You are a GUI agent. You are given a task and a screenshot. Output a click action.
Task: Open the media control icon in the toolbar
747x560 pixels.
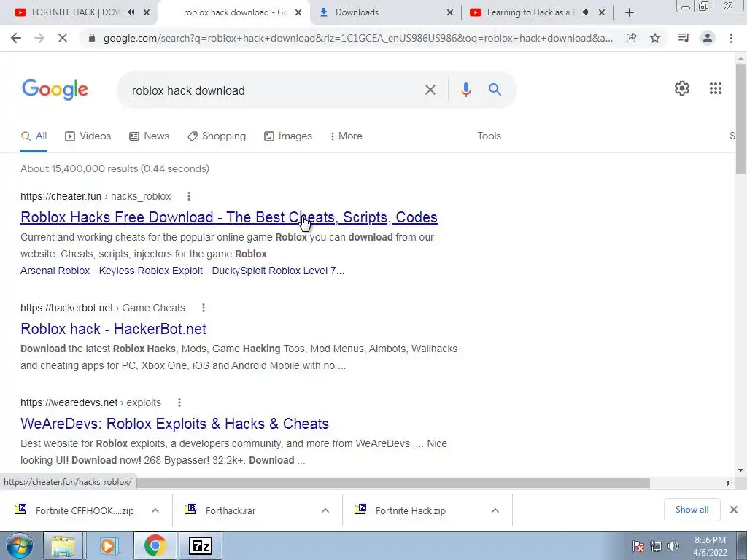pos(684,38)
